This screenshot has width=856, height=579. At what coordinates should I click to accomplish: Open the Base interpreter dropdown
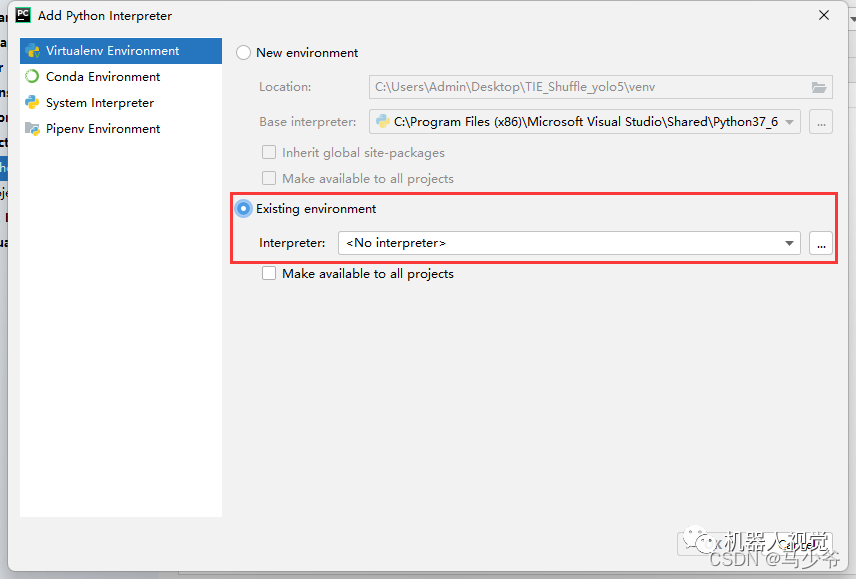click(x=585, y=122)
